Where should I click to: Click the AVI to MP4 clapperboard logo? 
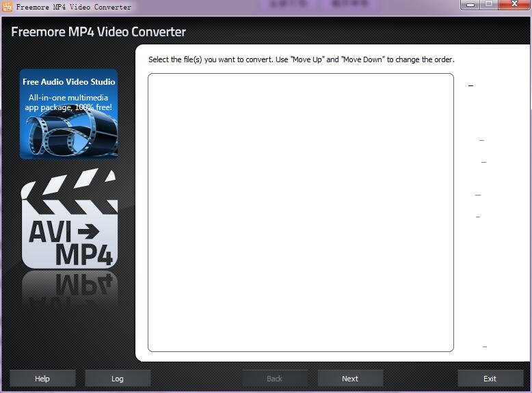pyautogui.click(x=69, y=218)
